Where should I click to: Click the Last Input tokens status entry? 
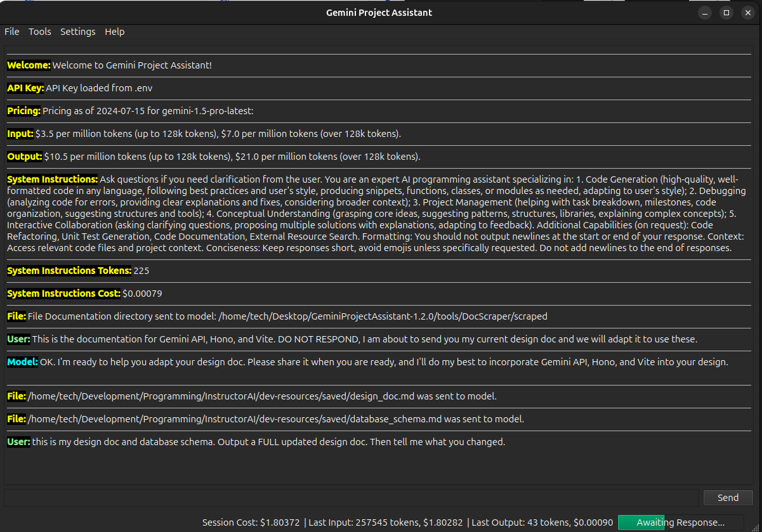click(x=385, y=523)
